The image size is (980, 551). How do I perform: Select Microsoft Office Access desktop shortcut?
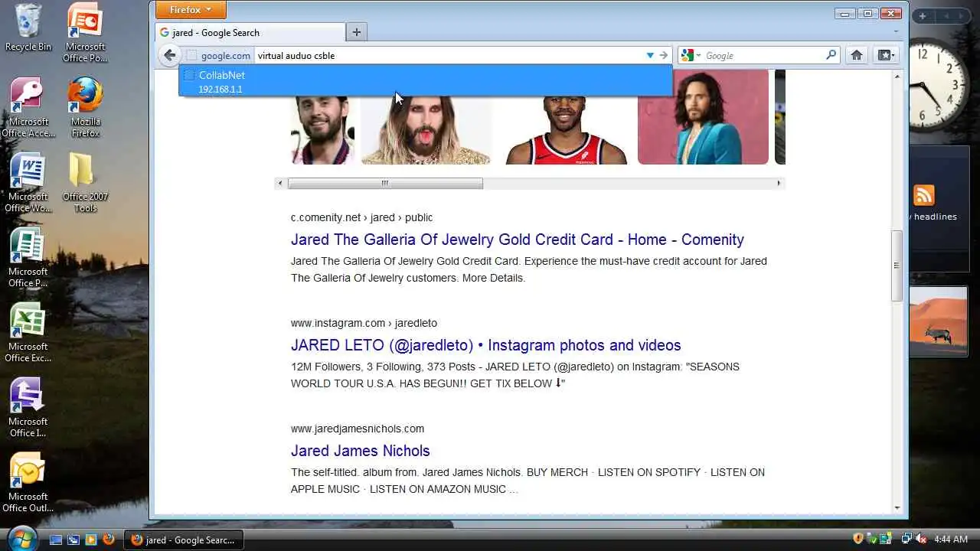pos(28,107)
